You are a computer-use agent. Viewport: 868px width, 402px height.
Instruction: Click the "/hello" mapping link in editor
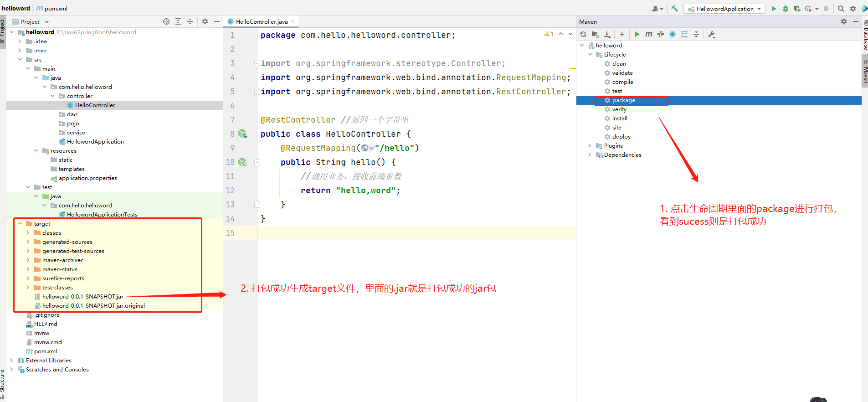394,148
